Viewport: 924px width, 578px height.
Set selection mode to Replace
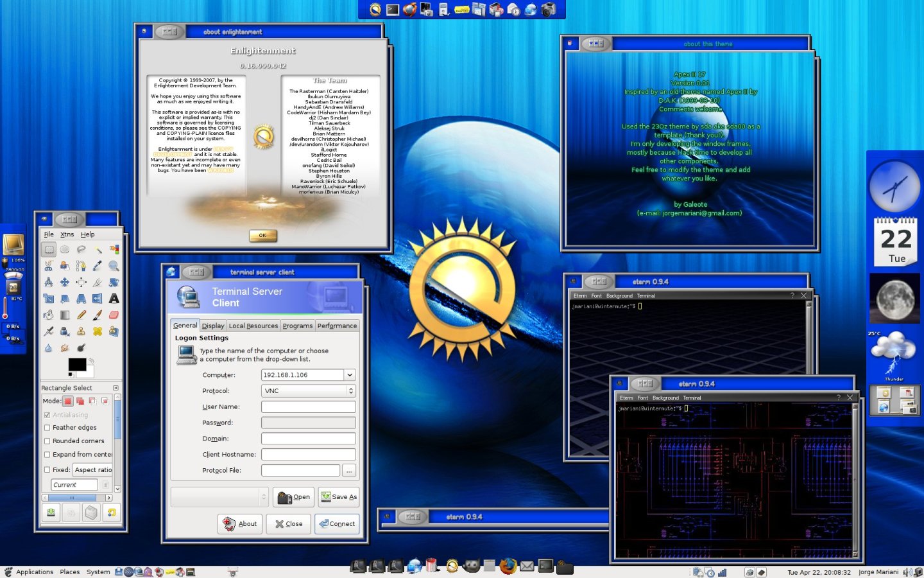point(68,401)
